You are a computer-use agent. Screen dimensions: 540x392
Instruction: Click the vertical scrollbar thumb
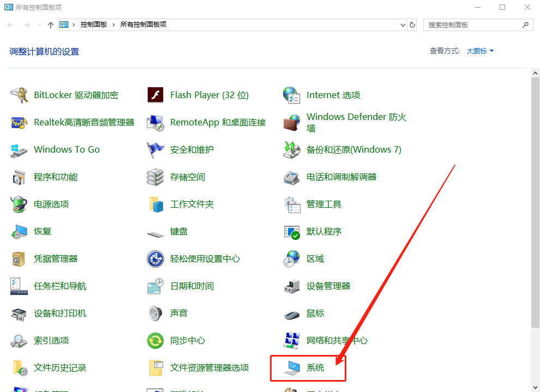pos(535,202)
